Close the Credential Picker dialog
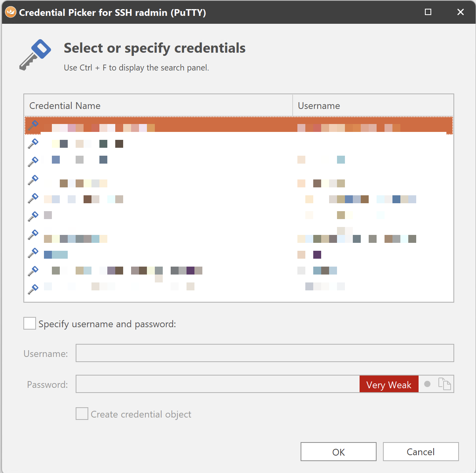Screen dimensions: 476x473 pyautogui.click(x=460, y=12)
